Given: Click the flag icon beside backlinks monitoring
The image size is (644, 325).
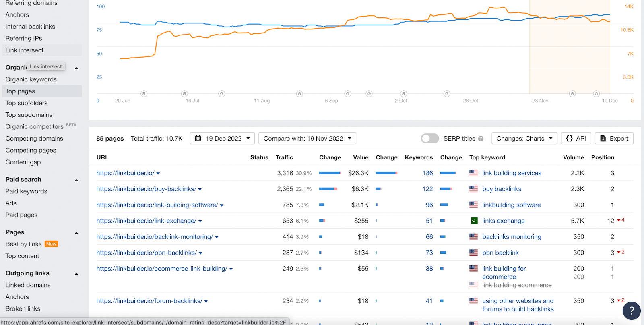Looking at the screenshot, I should (473, 237).
